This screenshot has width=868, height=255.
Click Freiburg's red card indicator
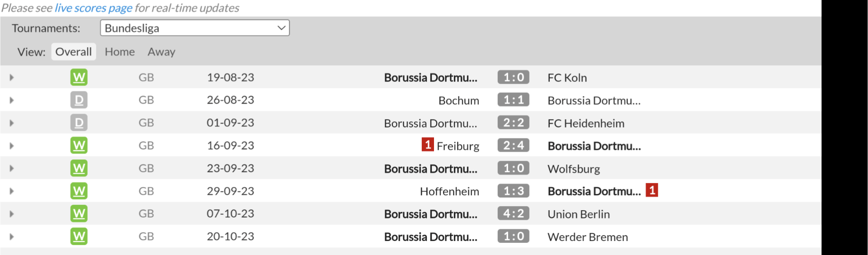click(428, 145)
